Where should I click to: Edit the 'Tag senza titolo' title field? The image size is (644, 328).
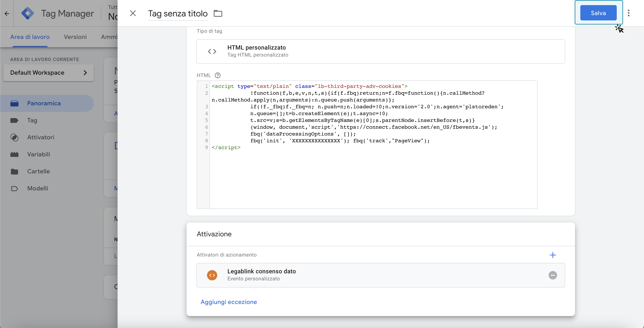(x=178, y=13)
